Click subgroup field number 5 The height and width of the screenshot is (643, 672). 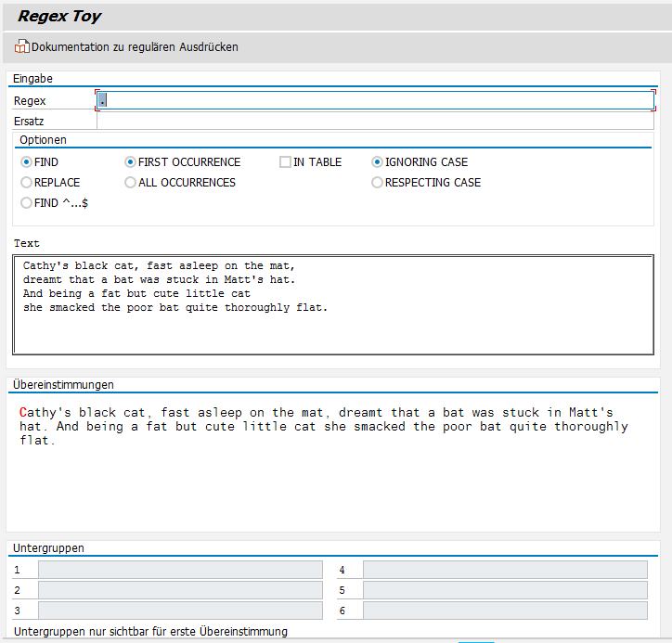tap(505, 590)
